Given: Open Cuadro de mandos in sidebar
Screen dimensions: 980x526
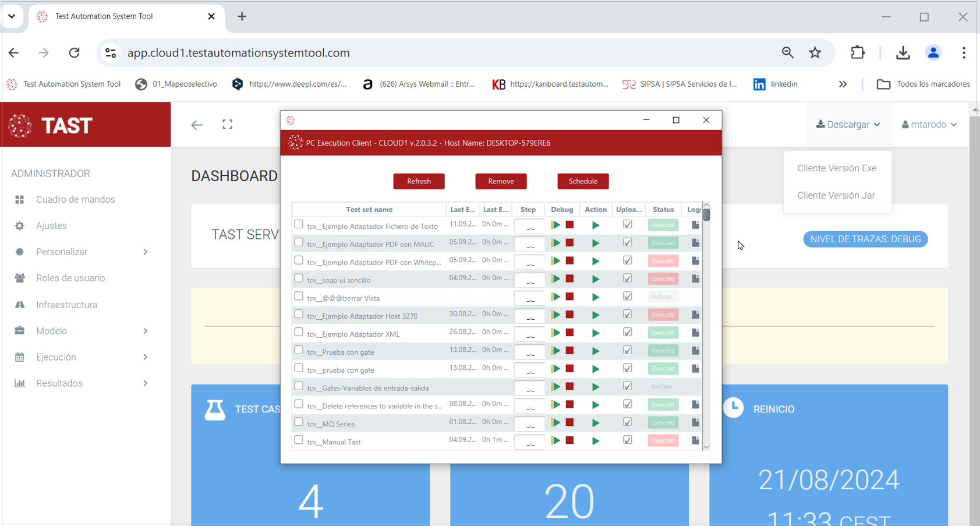Looking at the screenshot, I should pos(75,199).
